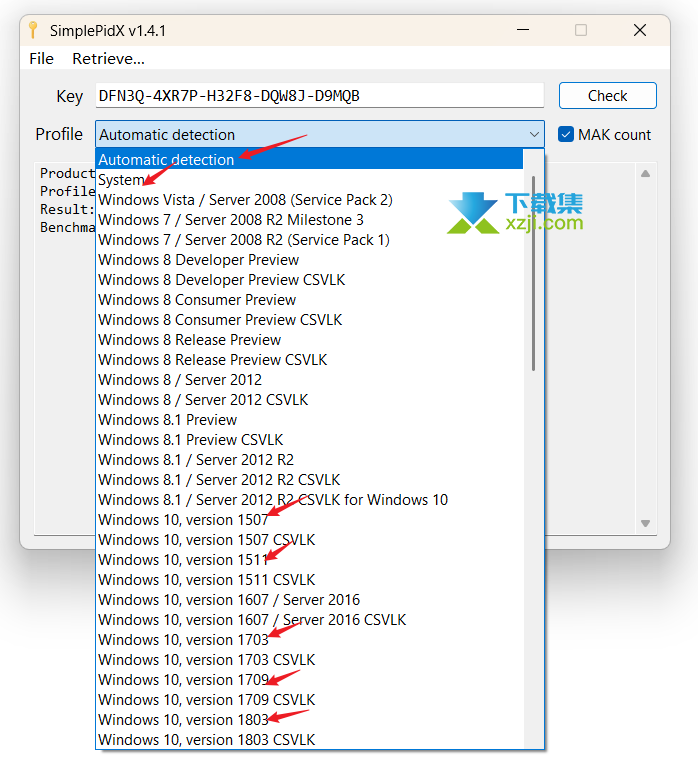
Task: Collapse the Profile combo box arrow
Action: 534,134
